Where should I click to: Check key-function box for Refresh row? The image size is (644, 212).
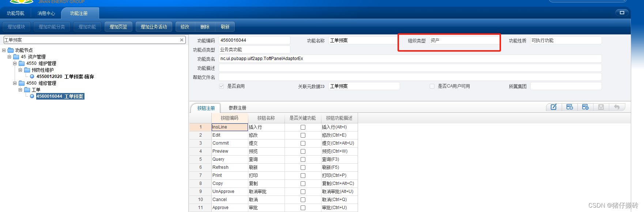pyautogui.click(x=303, y=167)
